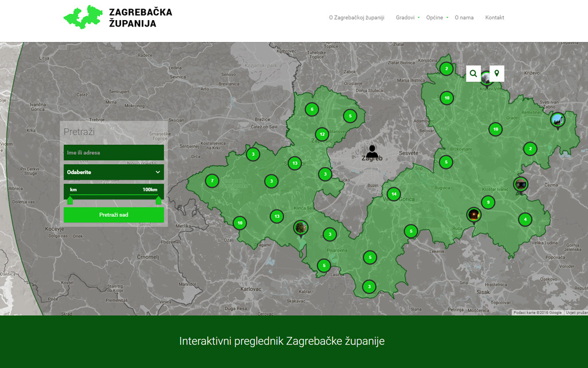
Task: Click the left distance slider handle
Action: [69, 200]
